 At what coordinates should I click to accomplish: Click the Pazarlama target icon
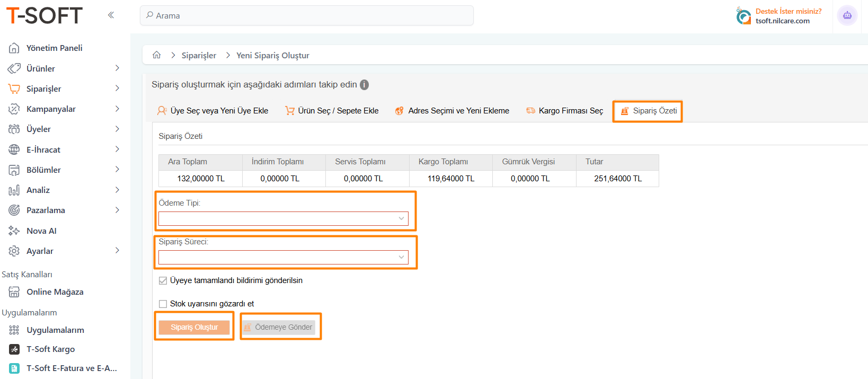[x=14, y=210]
